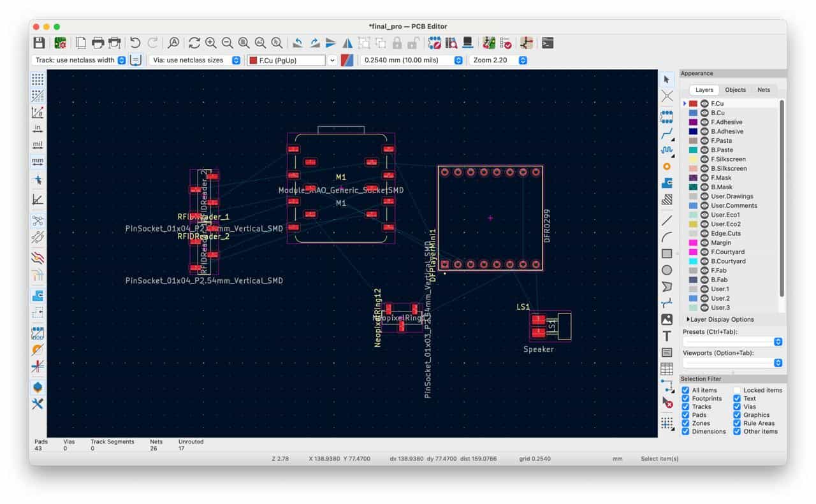
Task: Zoom in with the magnifier plus icon
Action: coord(211,43)
